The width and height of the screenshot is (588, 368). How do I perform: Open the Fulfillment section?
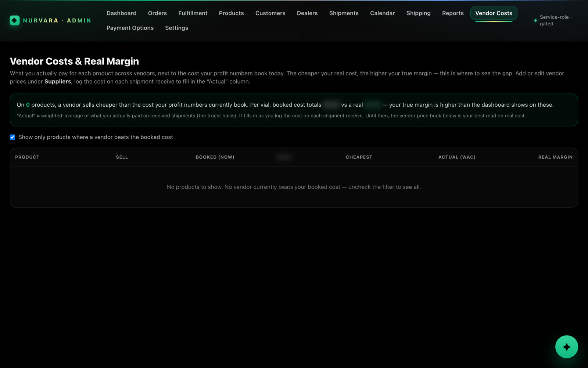[193, 13]
